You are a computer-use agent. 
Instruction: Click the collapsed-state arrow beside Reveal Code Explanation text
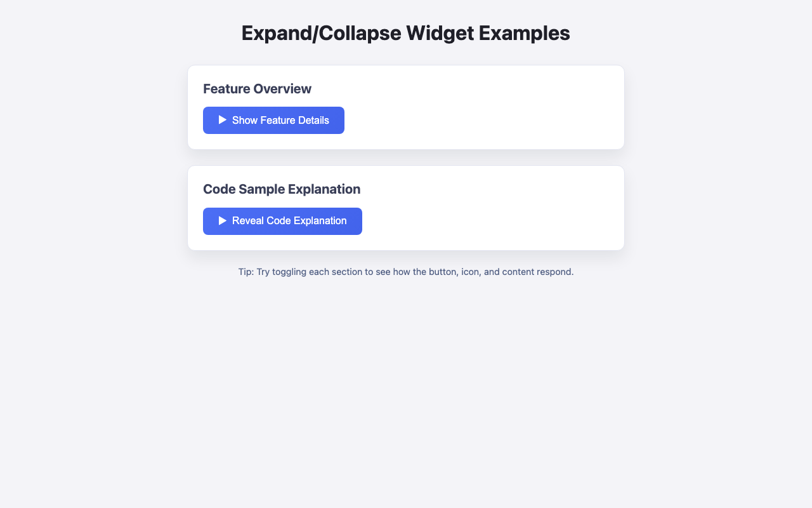click(222, 220)
